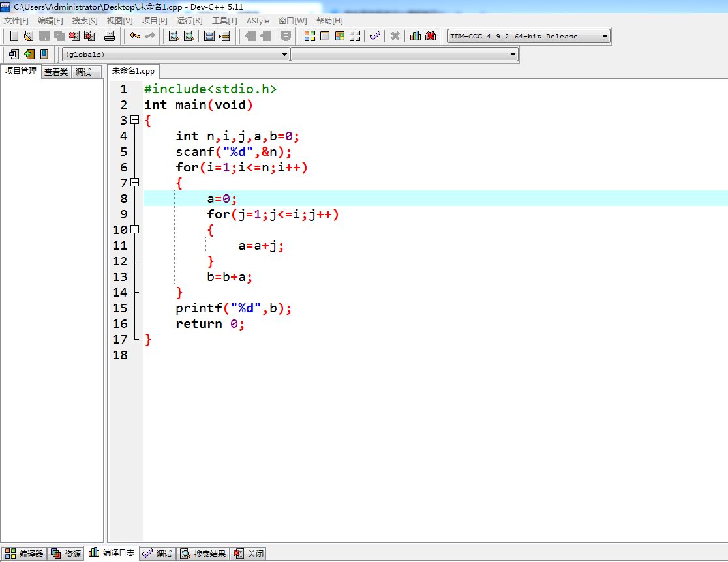The height and width of the screenshot is (562, 728).
Task: Start debugging with the purple checkmark icon
Action: pos(375,36)
